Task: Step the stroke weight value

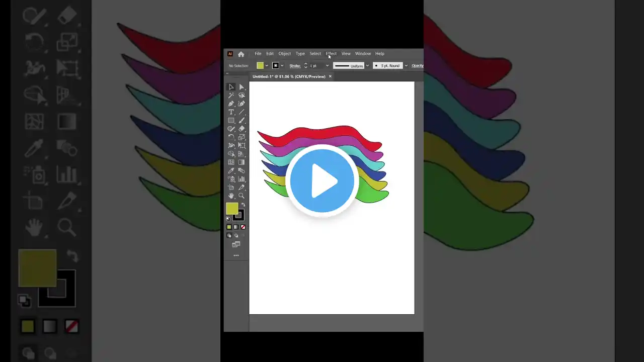Action: point(305,66)
